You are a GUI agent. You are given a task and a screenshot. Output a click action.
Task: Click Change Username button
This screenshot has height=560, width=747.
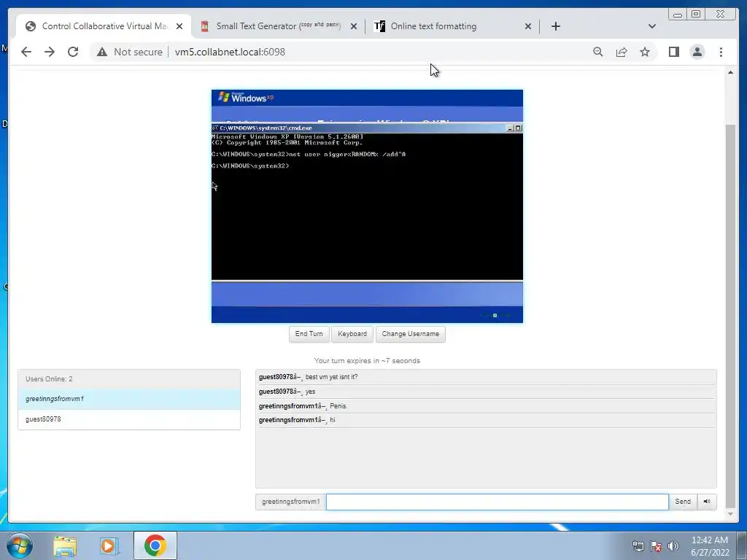pos(410,334)
